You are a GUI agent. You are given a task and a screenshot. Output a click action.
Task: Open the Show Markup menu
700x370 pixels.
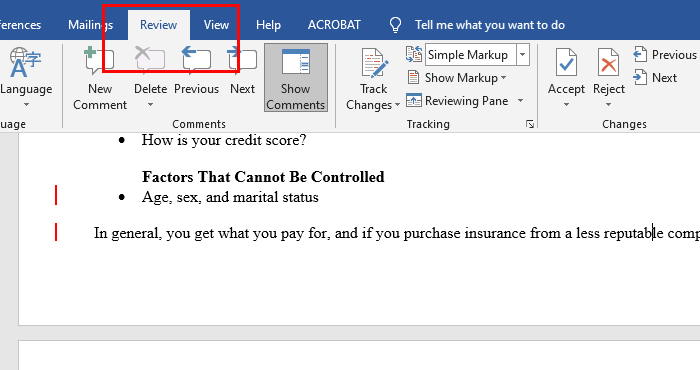(458, 78)
